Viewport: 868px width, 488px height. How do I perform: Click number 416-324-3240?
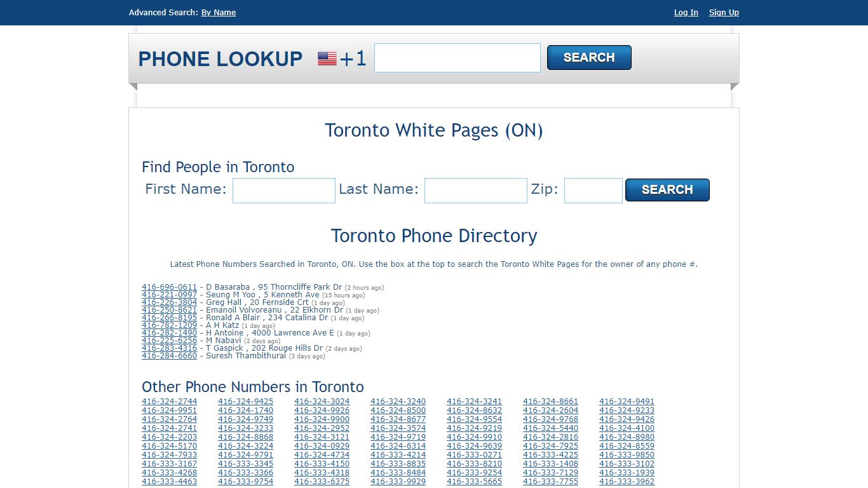398,402
